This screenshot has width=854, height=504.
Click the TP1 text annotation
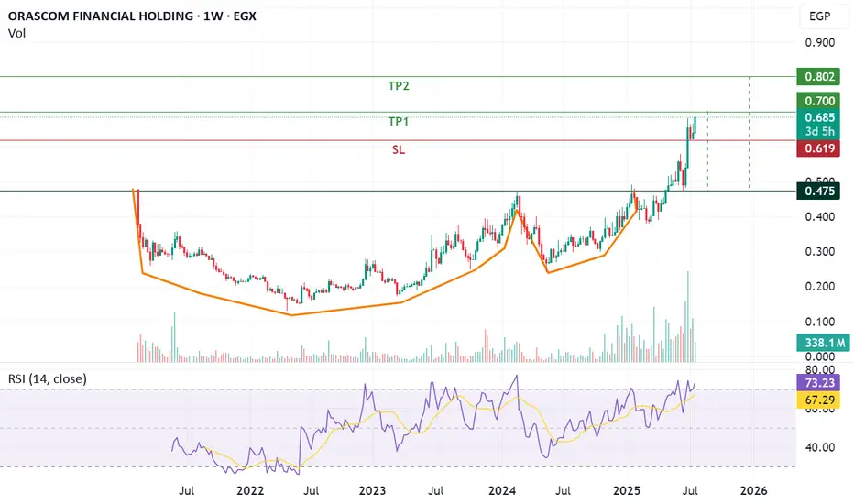[398, 122]
